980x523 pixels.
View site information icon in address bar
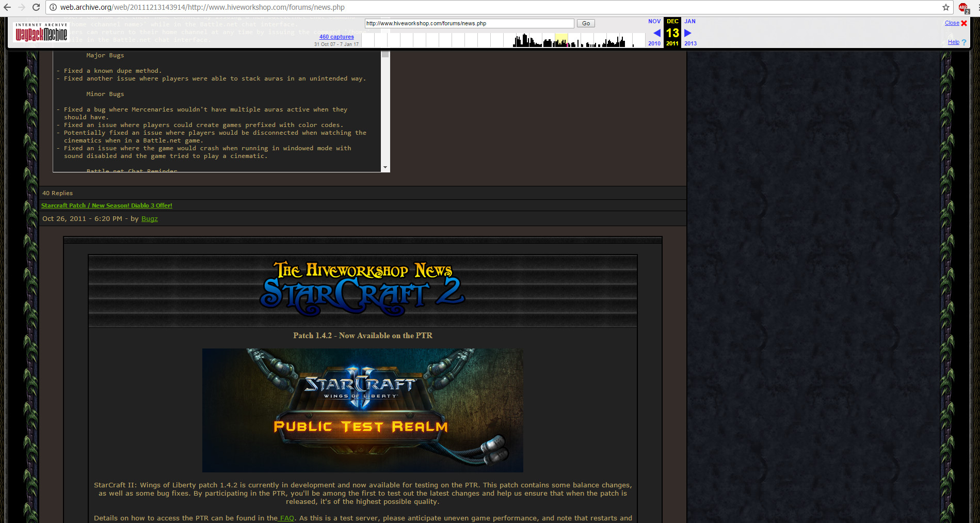53,7
